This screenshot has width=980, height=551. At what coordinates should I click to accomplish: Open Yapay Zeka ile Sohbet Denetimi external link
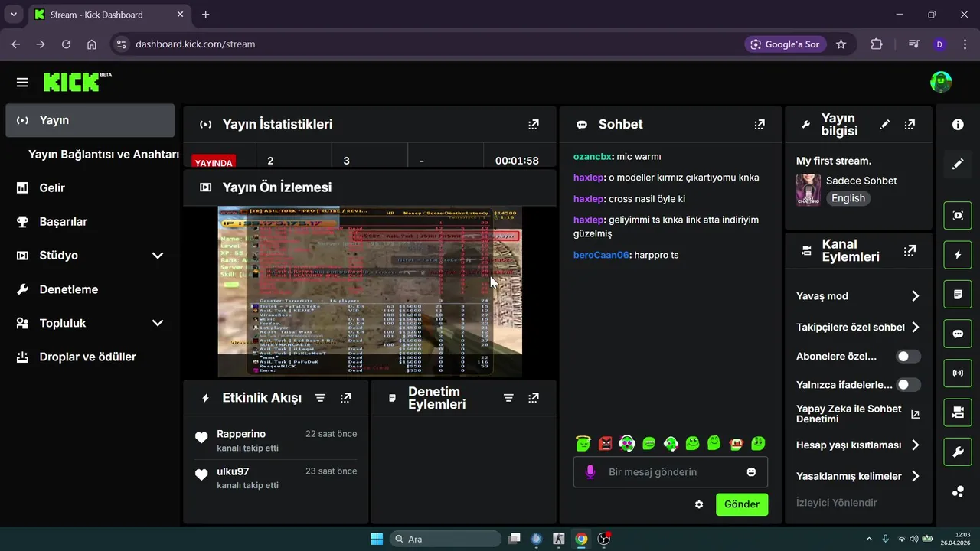coord(915,415)
